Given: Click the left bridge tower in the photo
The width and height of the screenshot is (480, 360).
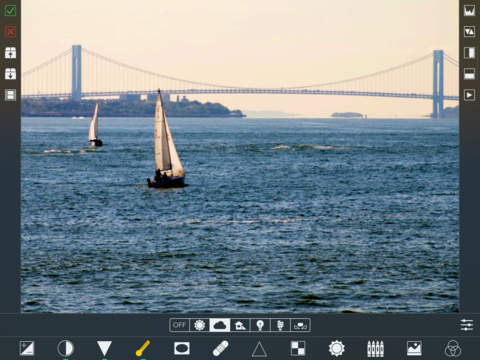Looking at the screenshot, I should 77,73.
